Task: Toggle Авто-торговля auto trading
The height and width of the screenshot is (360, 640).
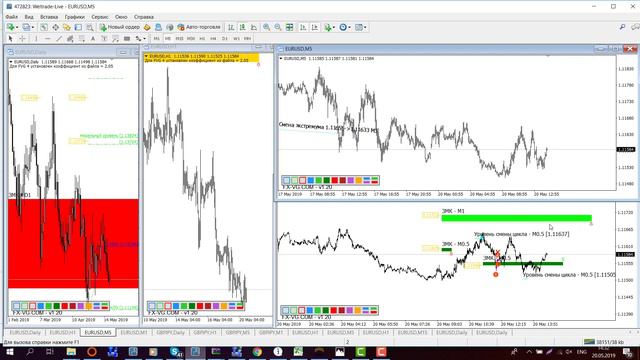Action: pyautogui.click(x=199, y=27)
